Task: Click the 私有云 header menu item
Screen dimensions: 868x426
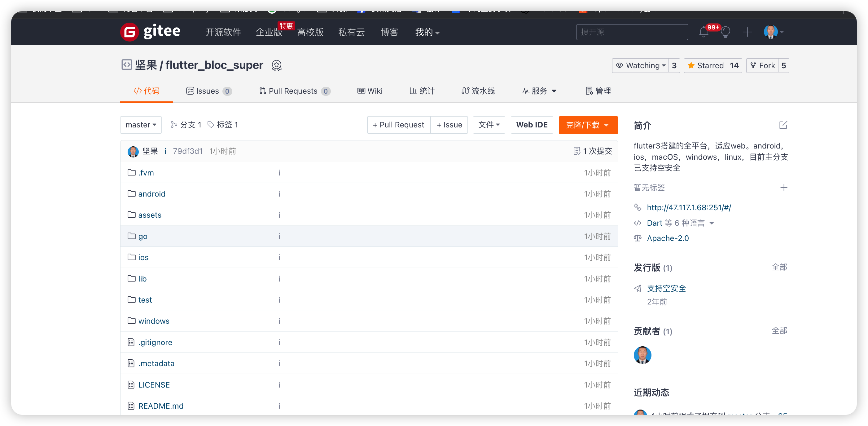Action: [x=352, y=32]
